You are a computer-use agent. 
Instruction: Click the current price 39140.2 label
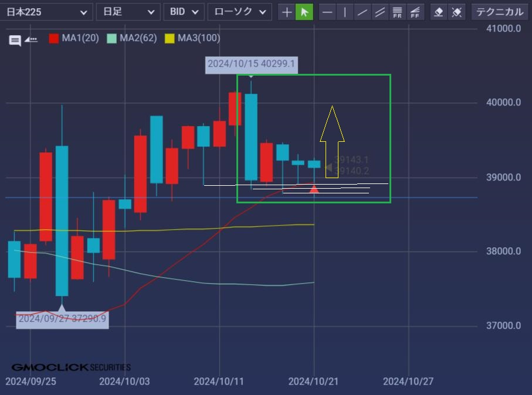click(x=351, y=171)
